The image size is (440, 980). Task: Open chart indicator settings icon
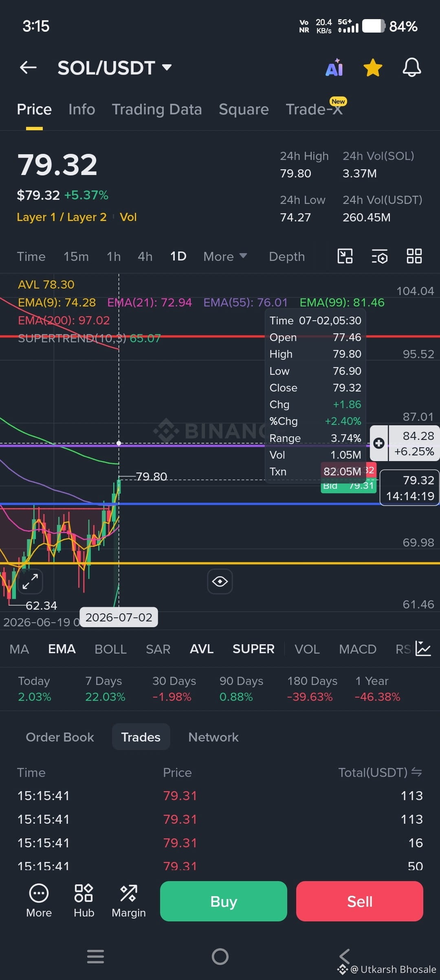click(x=380, y=256)
